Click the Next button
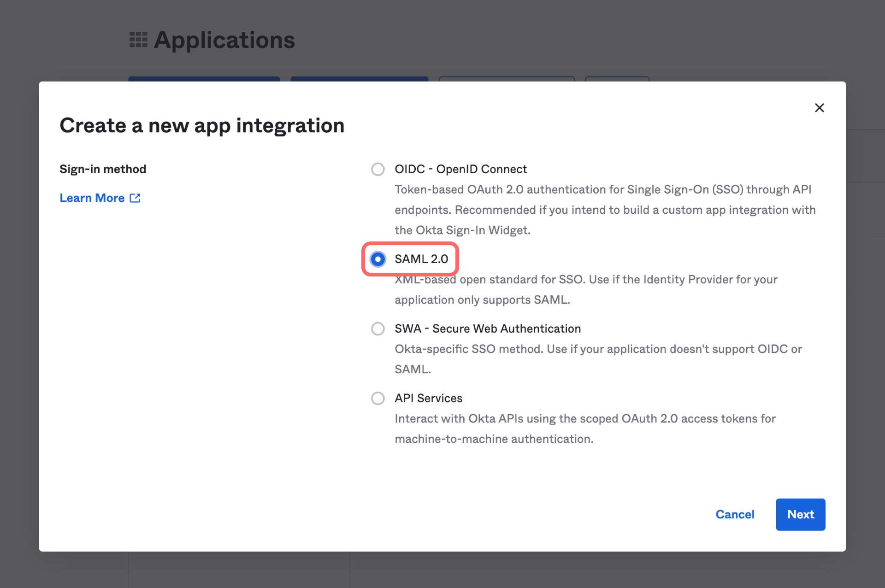 [x=800, y=514]
